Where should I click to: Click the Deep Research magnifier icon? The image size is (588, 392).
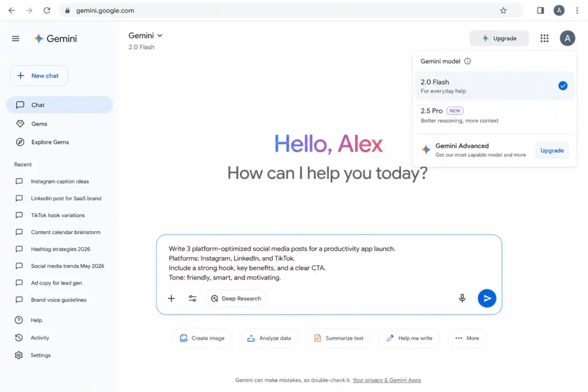215,298
